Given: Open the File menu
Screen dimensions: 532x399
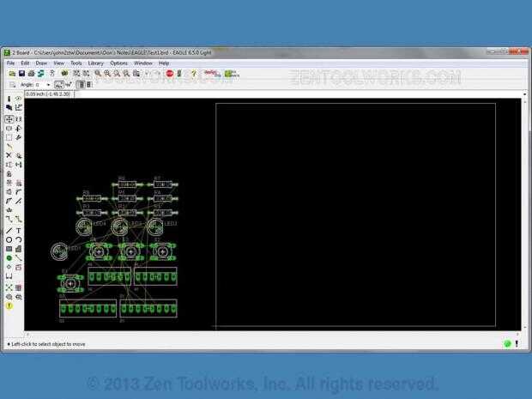Looking at the screenshot, I should (x=10, y=63).
